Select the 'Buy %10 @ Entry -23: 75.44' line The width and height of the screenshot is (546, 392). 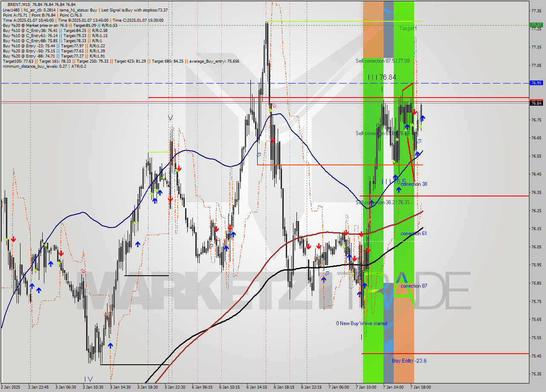(x=54, y=46)
